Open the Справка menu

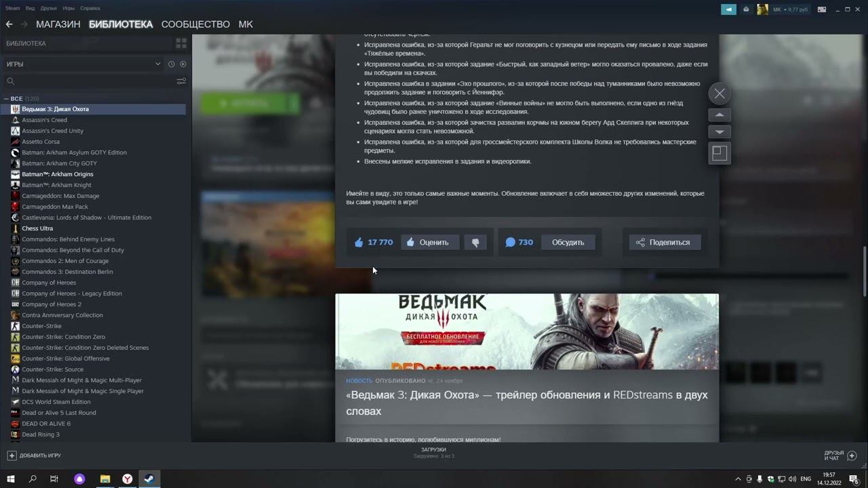coord(90,8)
